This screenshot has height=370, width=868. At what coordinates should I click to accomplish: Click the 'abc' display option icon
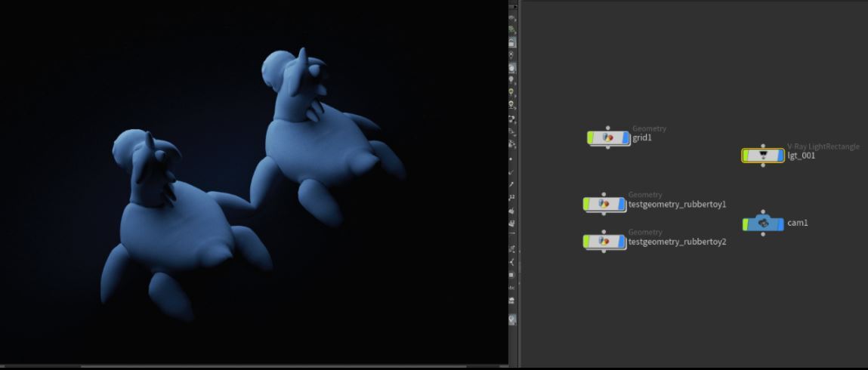(x=512, y=288)
